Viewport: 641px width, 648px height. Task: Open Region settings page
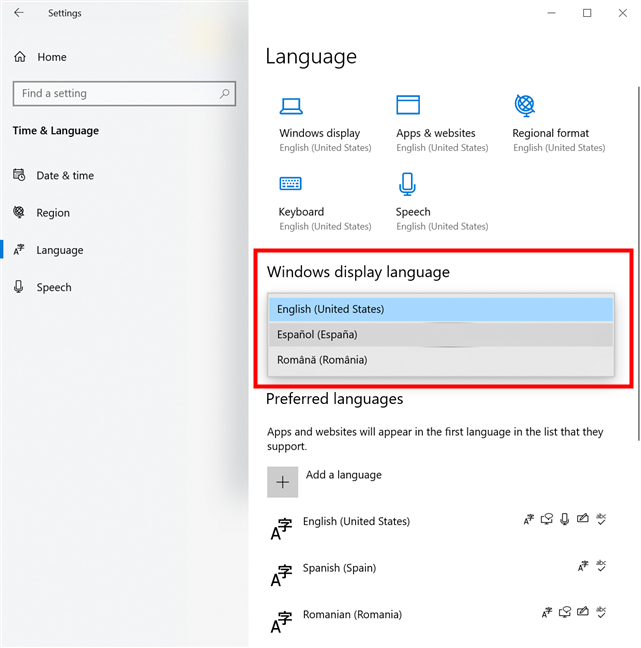[53, 213]
